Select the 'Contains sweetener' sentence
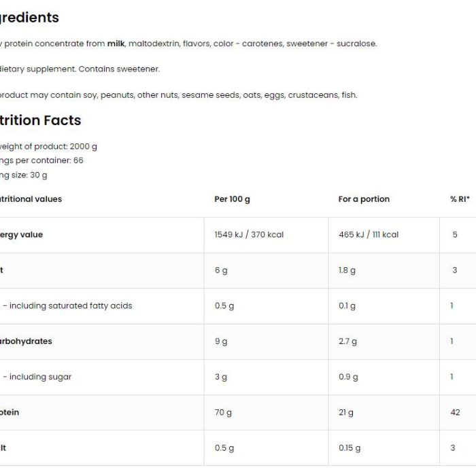476x476 pixels. (119, 69)
